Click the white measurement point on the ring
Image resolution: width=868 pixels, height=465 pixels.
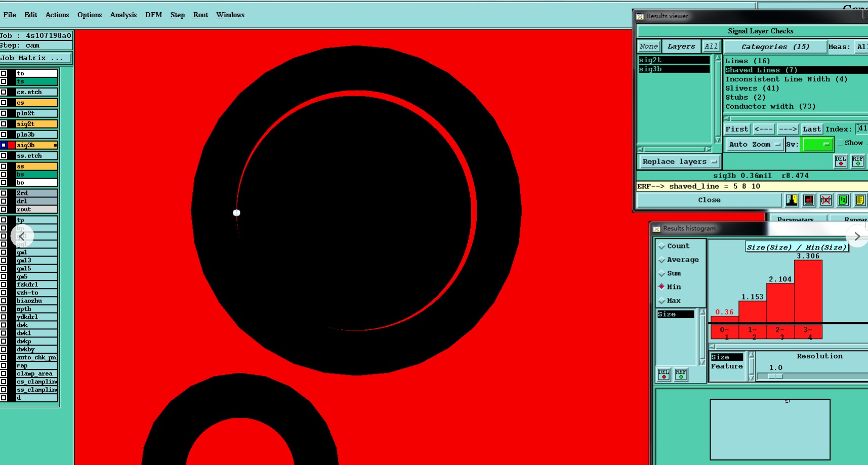pos(236,213)
